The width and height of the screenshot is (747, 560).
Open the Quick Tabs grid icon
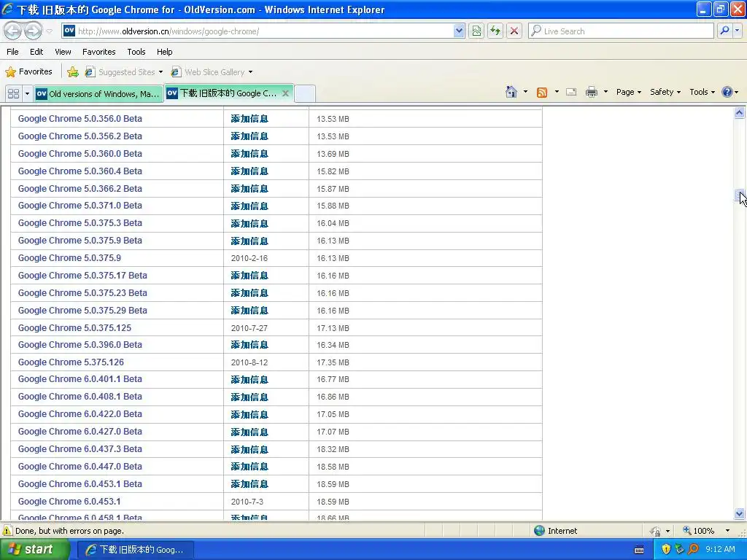13,93
